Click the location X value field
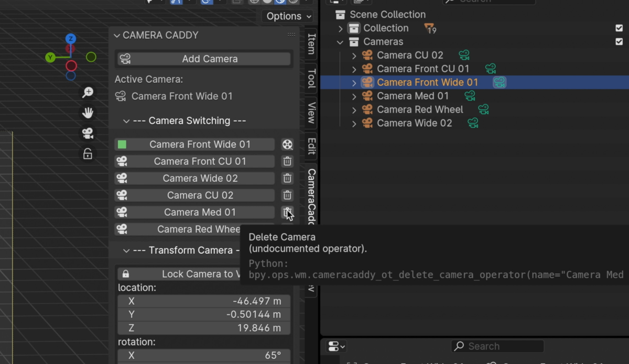The width and height of the screenshot is (629, 364). click(204, 301)
